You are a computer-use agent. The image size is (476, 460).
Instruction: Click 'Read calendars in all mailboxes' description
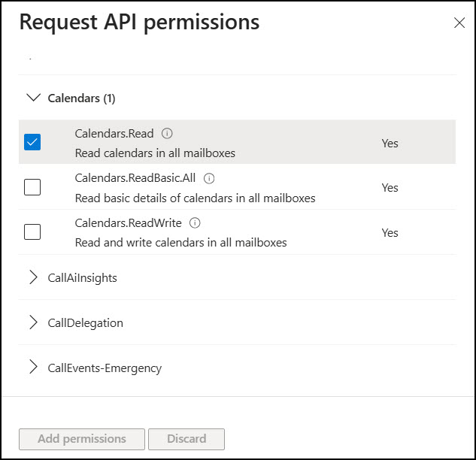coord(155,153)
